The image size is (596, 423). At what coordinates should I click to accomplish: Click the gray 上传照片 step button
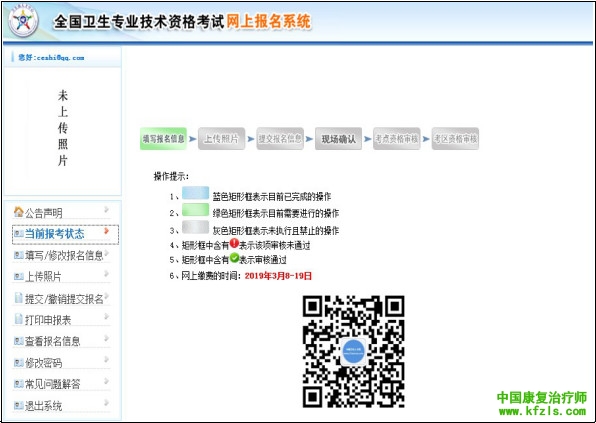(x=222, y=139)
